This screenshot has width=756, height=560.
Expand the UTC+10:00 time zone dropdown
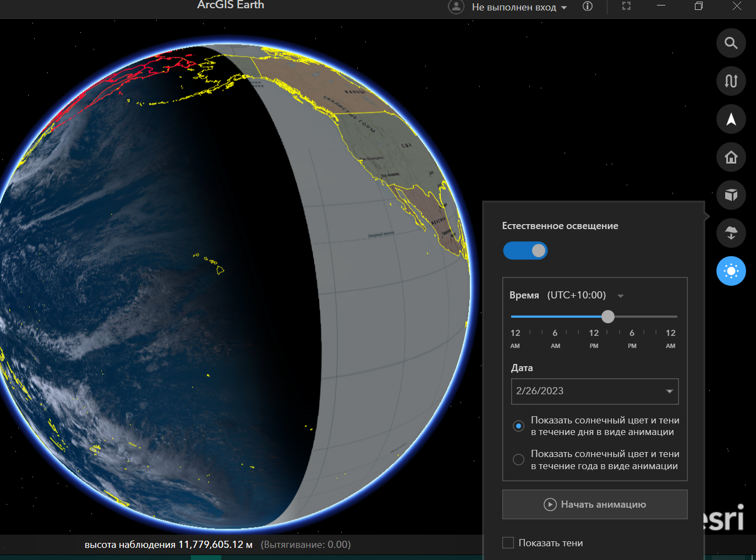click(x=621, y=296)
